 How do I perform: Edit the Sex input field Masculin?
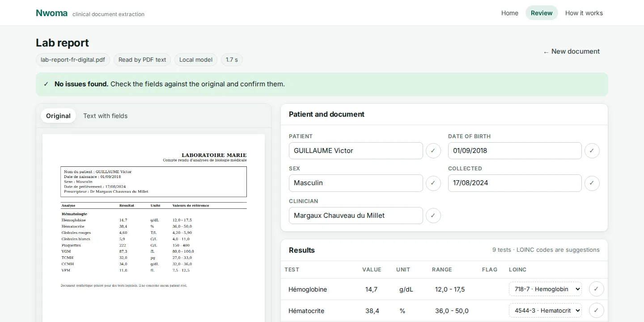coord(356,183)
